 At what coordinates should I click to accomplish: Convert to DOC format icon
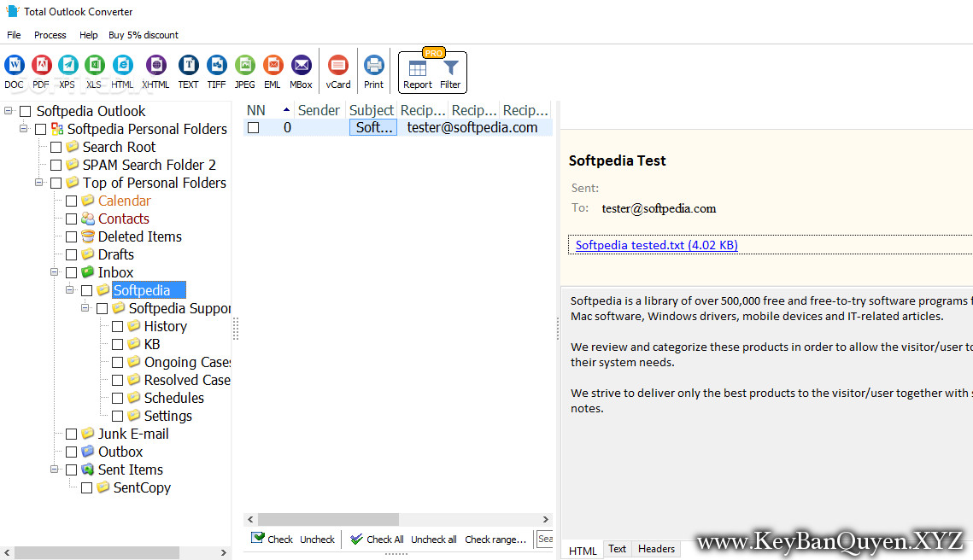click(x=15, y=65)
